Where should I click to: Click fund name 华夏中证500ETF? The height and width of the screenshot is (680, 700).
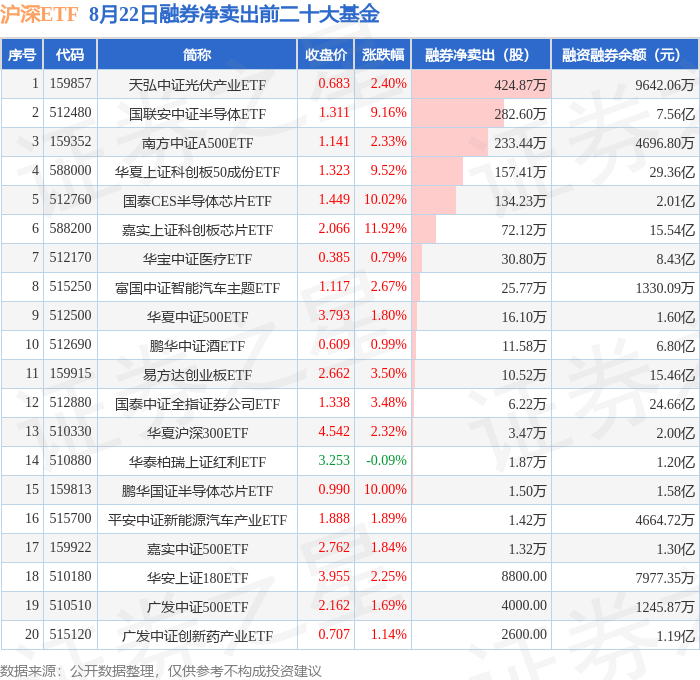(x=197, y=317)
